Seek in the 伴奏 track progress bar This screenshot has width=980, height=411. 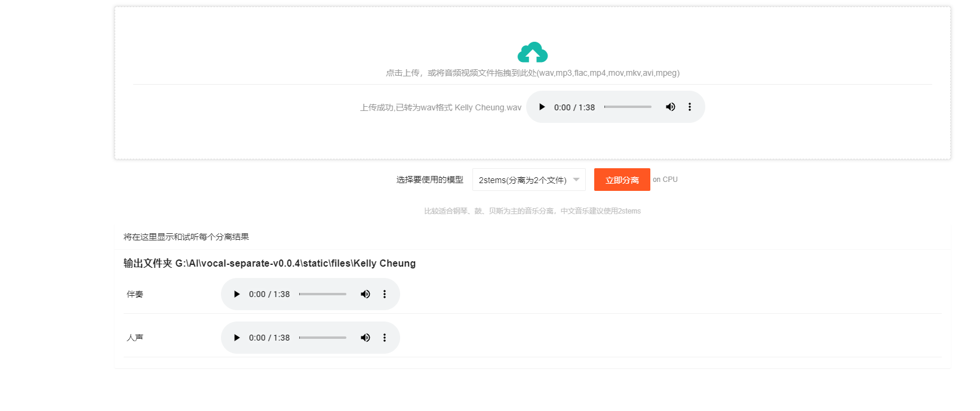point(322,294)
